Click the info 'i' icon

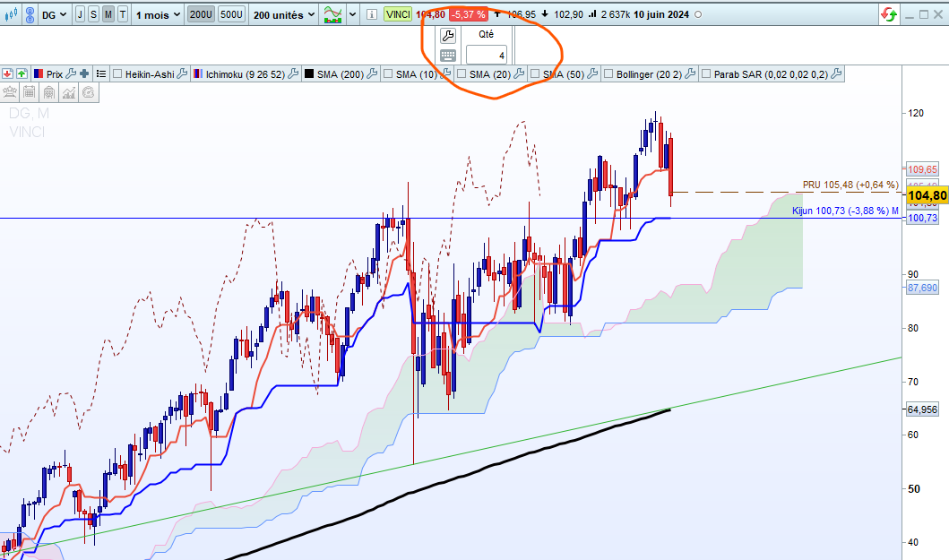pos(372,14)
